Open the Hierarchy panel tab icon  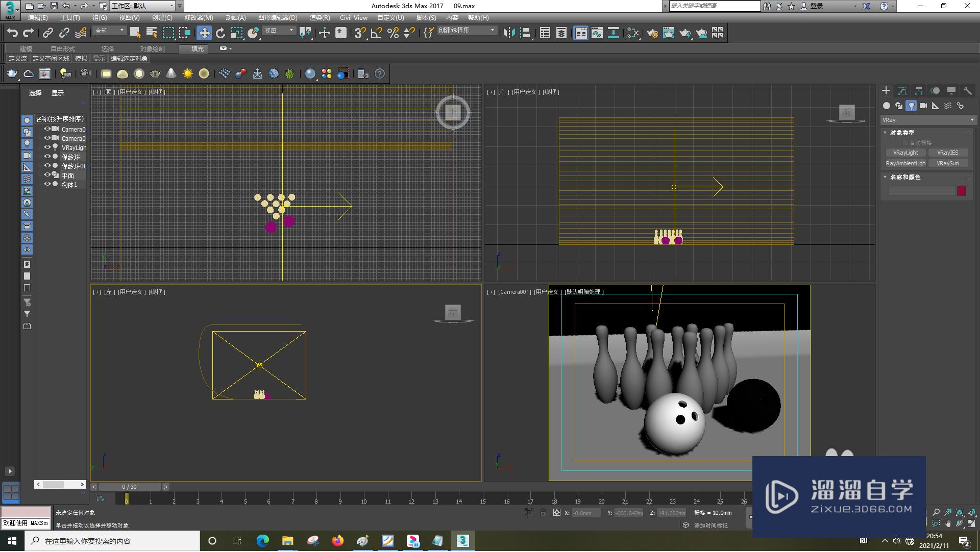tap(919, 91)
